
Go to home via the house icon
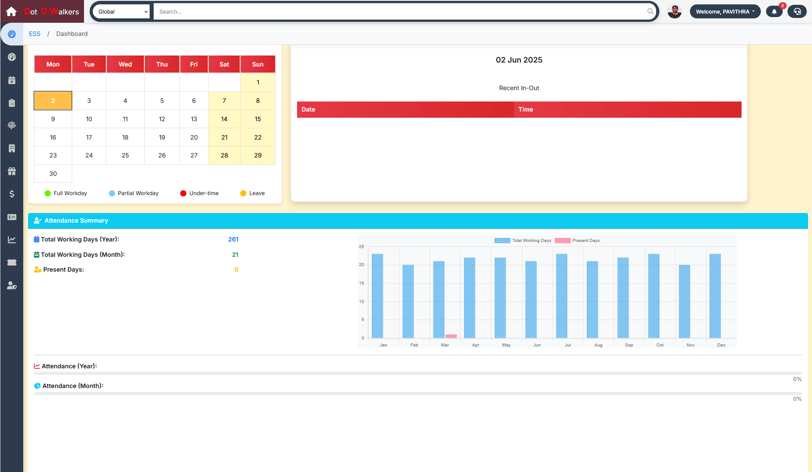(x=11, y=11)
